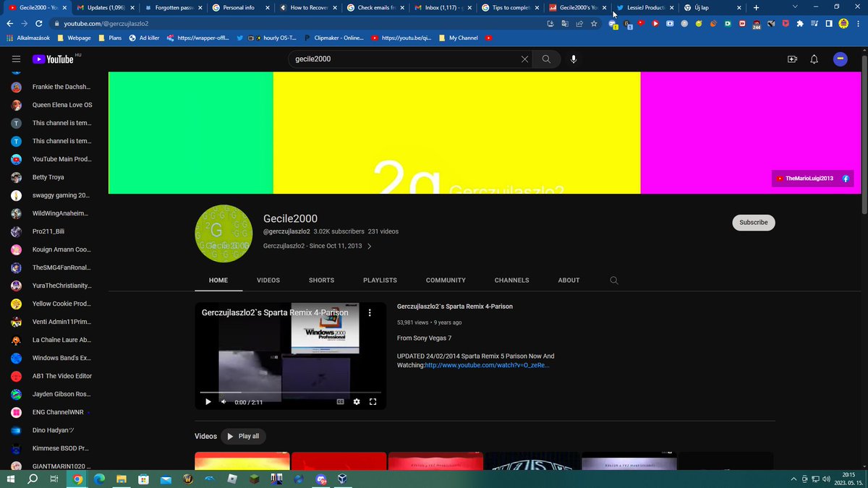Click the magnifier search button
The image size is (868, 488).
(x=546, y=59)
